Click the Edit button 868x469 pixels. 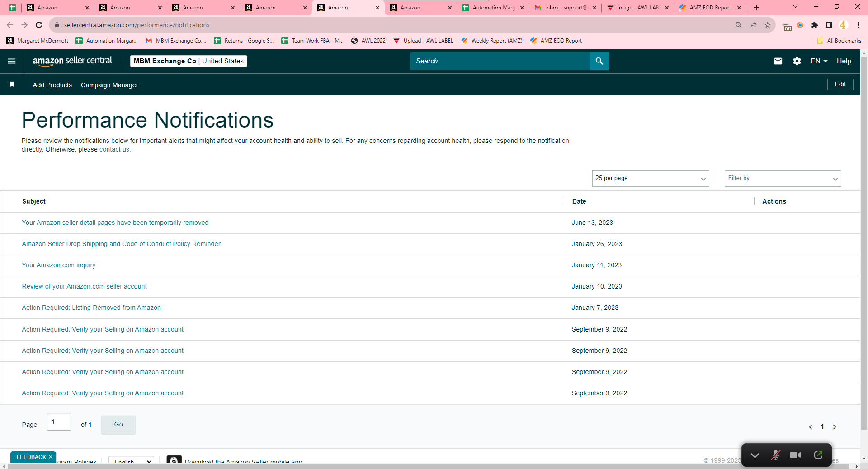click(840, 85)
